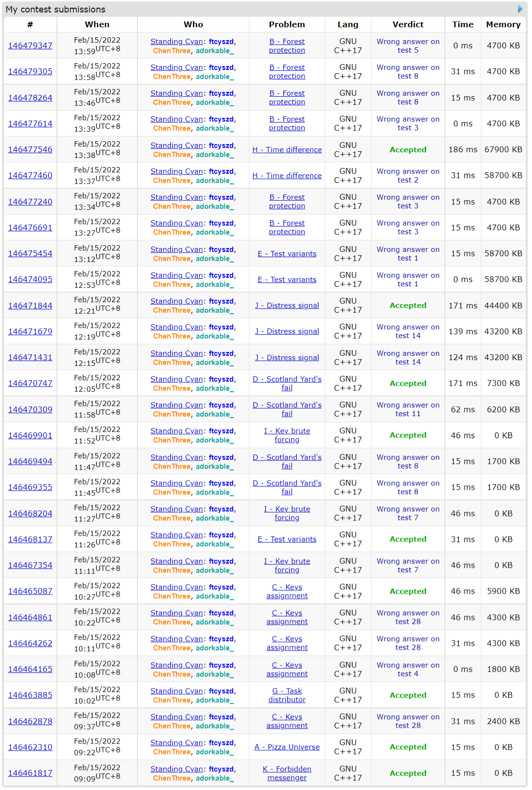Click user adorkable_ in submission 146462310 row
532x790 pixels.
215,752
